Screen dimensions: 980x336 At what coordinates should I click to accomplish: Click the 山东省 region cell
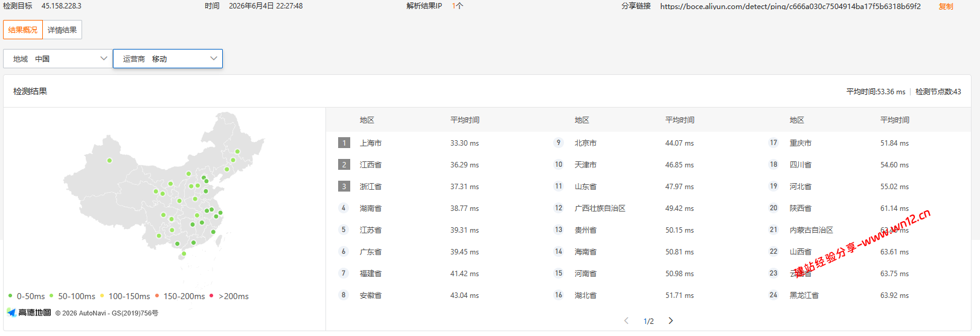point(586,187)
